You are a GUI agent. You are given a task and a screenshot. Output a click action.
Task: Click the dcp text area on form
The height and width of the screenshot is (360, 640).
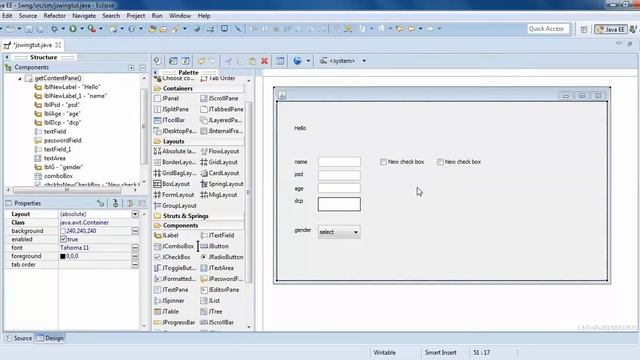click(x=339, y=204)
